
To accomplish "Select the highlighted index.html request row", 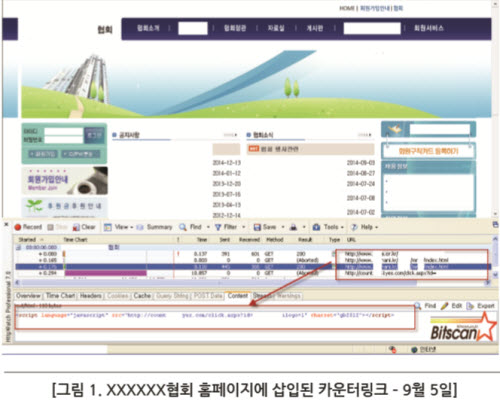I will [253, 267].
